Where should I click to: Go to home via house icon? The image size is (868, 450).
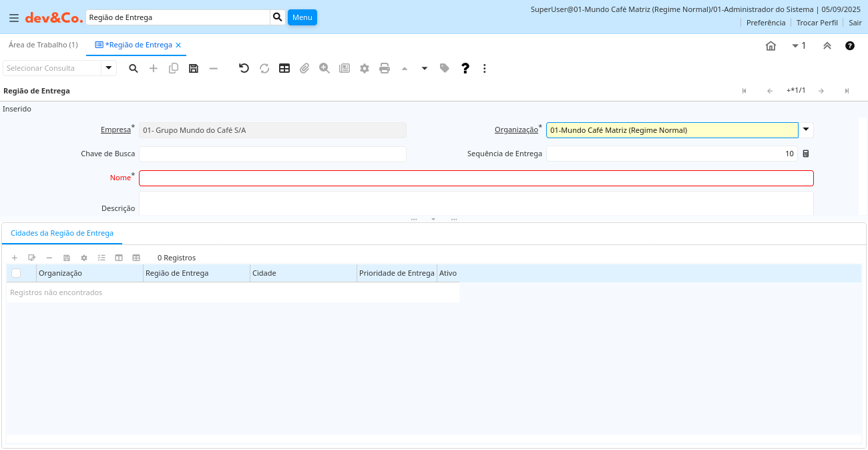point(771,45)
